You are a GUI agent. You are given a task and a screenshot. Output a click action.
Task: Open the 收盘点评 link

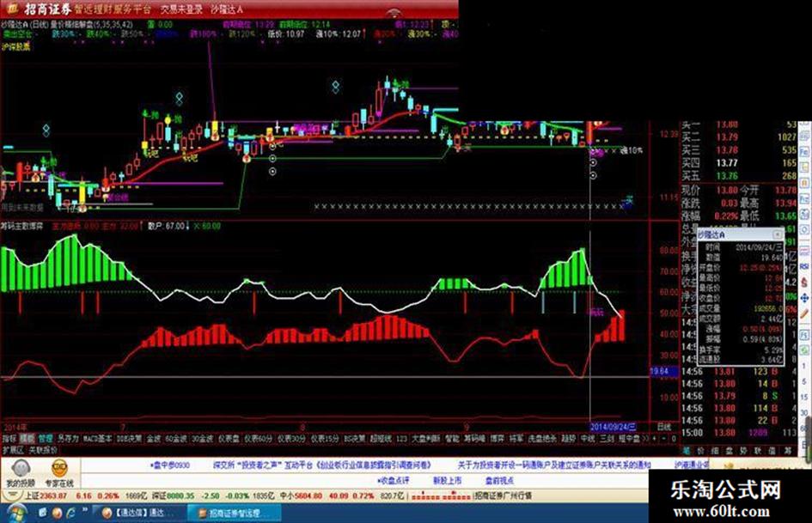click(x=394, y=481)
